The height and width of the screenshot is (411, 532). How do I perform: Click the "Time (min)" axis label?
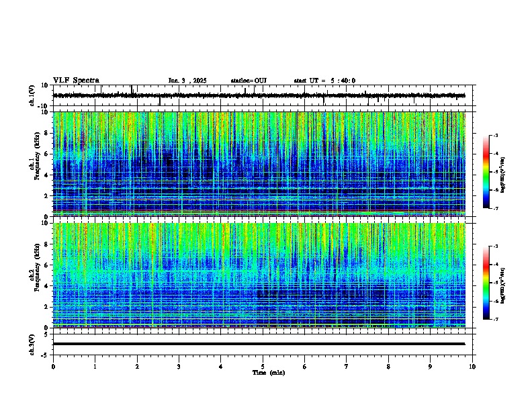tap(269, 373)
